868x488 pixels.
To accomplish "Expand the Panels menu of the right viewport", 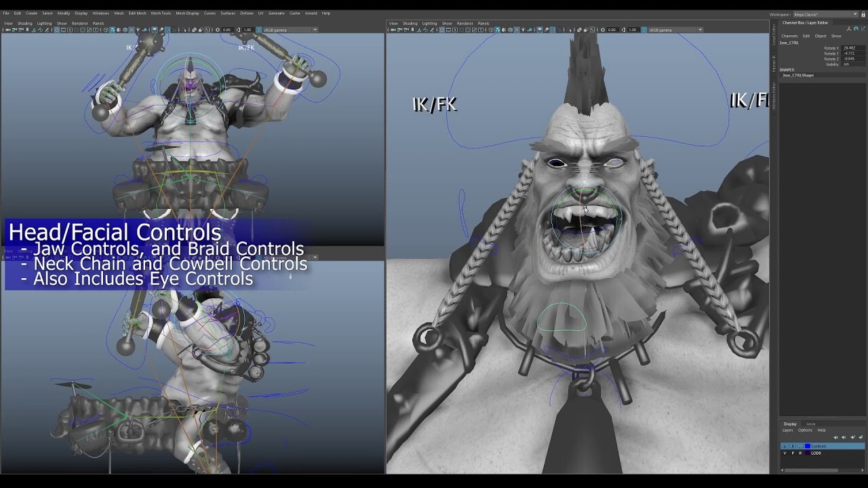I will pos(483,22).
